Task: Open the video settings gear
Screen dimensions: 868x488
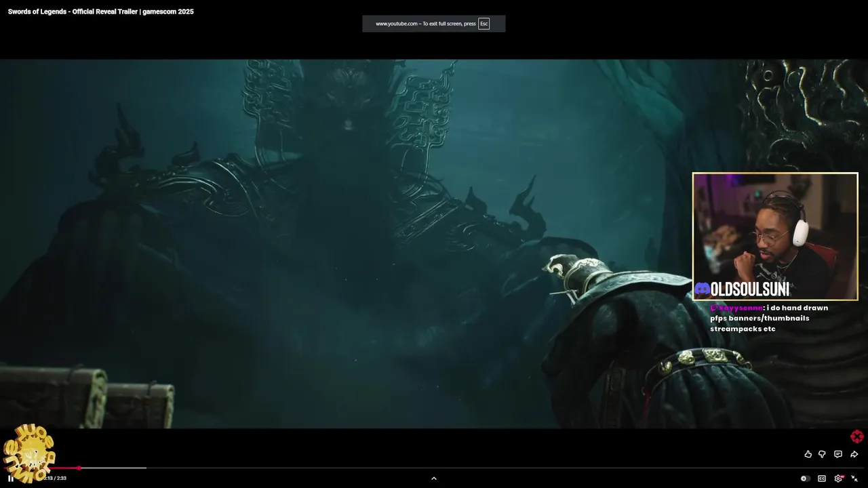Action: (x=839, y=479)
